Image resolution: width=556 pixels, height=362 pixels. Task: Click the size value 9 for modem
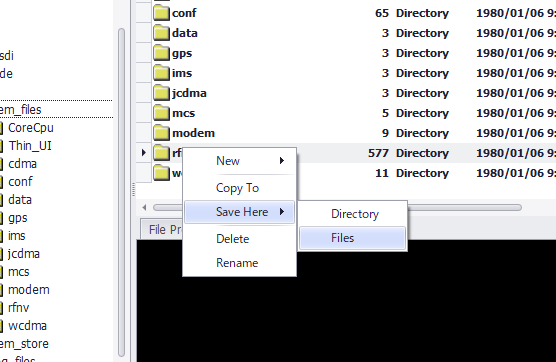385,133
